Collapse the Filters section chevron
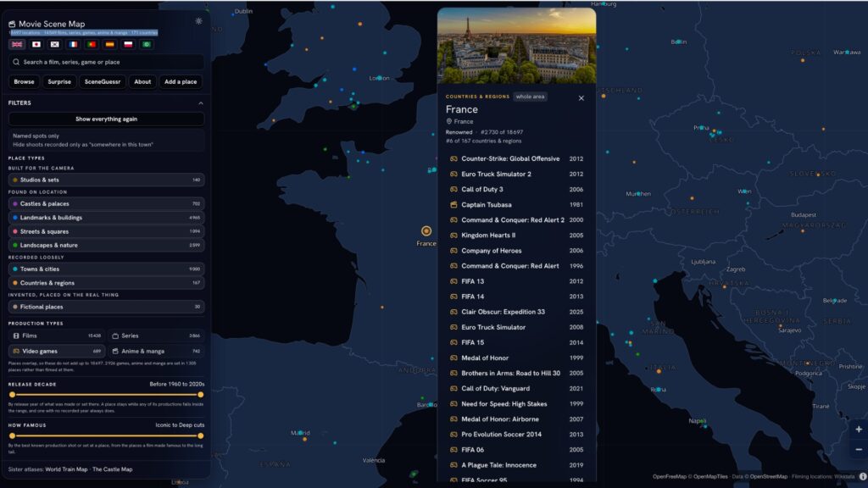The image size is (868, 488). click(200, 103)
